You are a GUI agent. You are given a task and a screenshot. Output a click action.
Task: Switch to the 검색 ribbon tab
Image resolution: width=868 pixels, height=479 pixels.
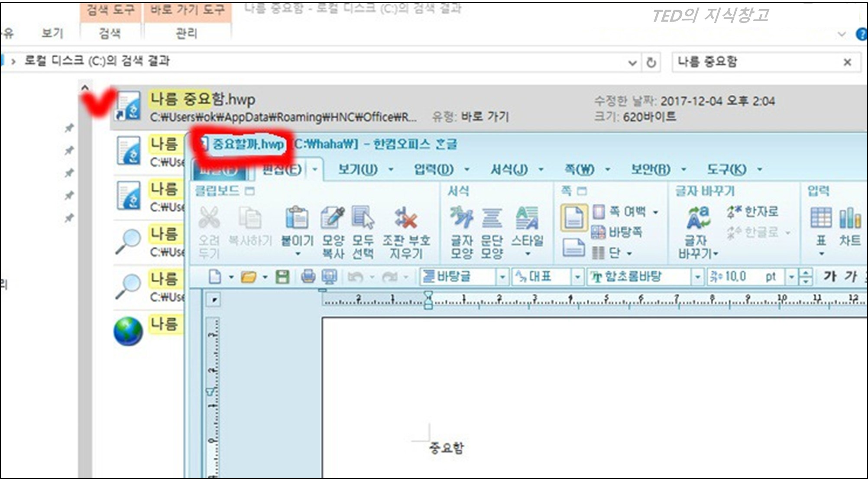coord(110,33)
